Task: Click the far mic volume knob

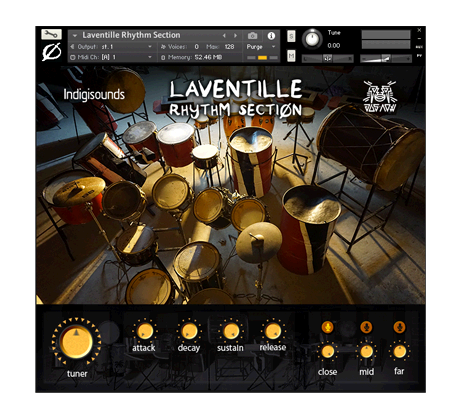Action: pyautogui.click(x=399, y=351)
